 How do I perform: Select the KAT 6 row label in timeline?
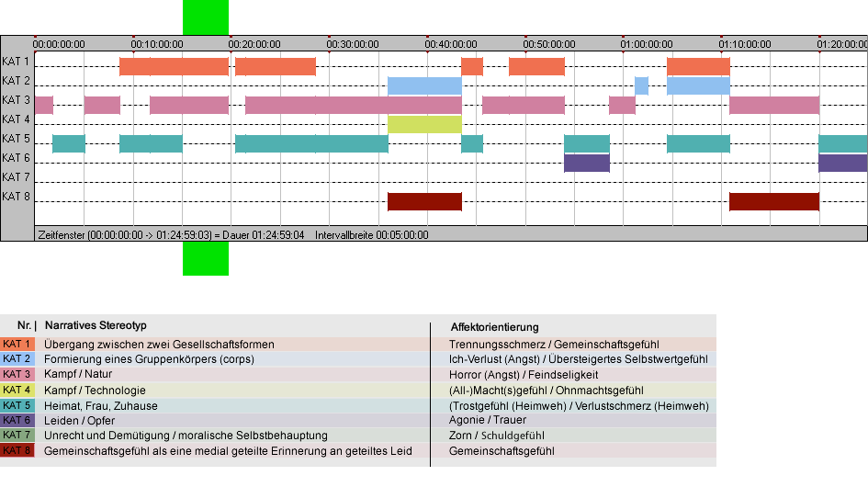point(16,158)
